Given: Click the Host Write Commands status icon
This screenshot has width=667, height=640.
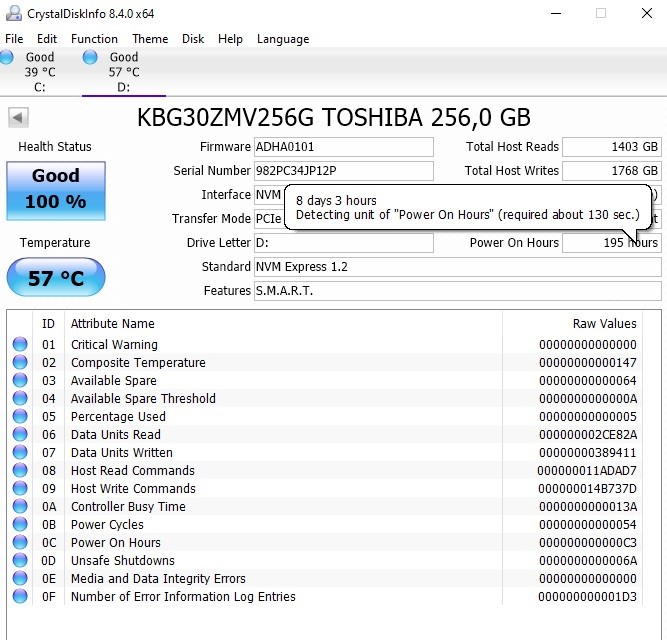Looking at the screenshot, I should coord(20,488).
